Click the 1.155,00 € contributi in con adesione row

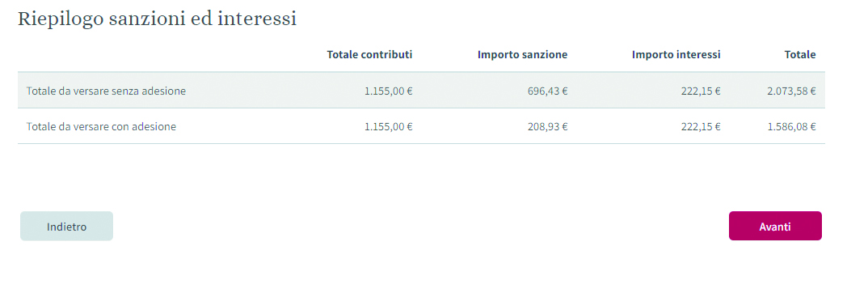pyautogui.click(x=389, y=126)
